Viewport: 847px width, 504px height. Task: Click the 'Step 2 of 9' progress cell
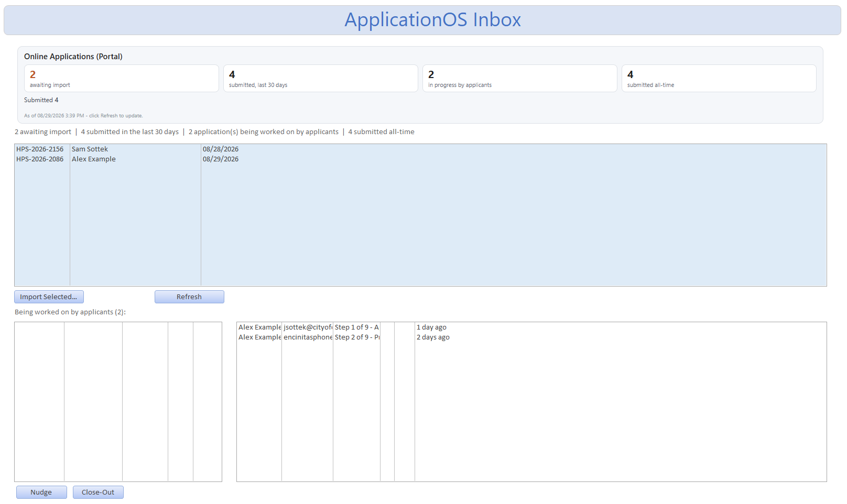coord(357,337)
